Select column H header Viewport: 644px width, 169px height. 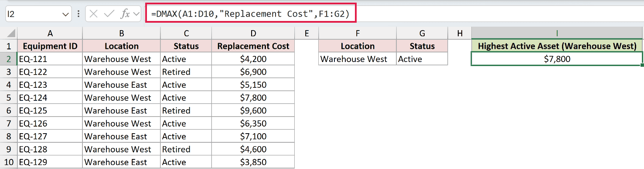[x=460, y=33]
